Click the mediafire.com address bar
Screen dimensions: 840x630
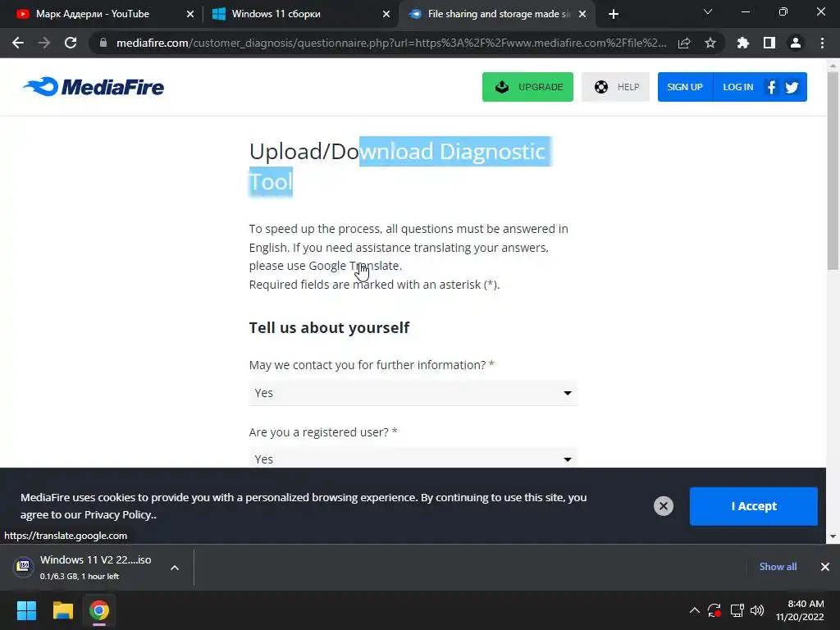point(391,43)
